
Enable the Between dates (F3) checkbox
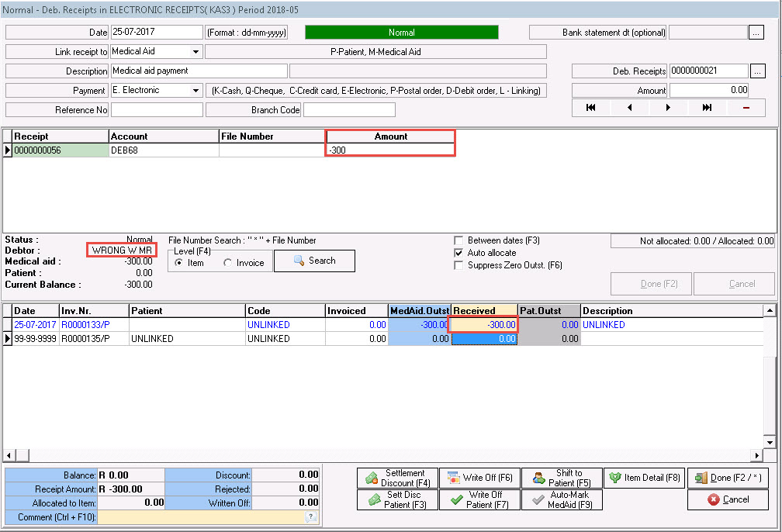tap(459, 240)
